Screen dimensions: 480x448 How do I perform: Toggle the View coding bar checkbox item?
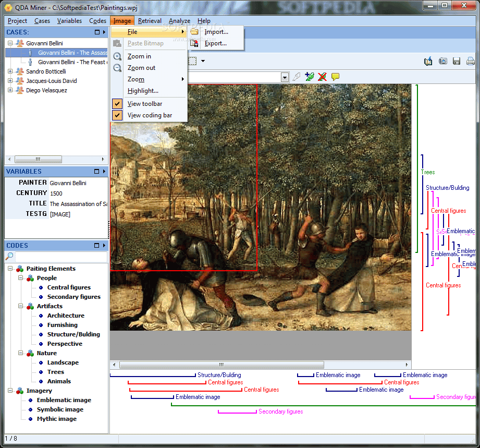click(x=149, y=115)
